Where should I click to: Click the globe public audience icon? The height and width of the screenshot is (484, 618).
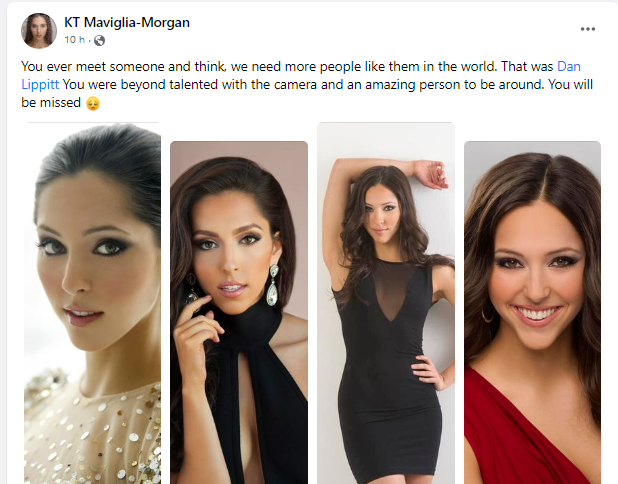click(99, 40)
